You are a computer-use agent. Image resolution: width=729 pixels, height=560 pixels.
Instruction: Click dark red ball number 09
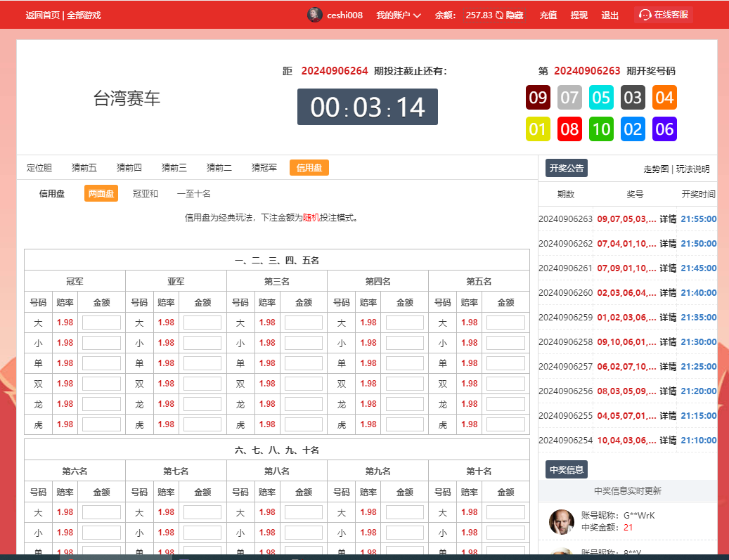538,98
